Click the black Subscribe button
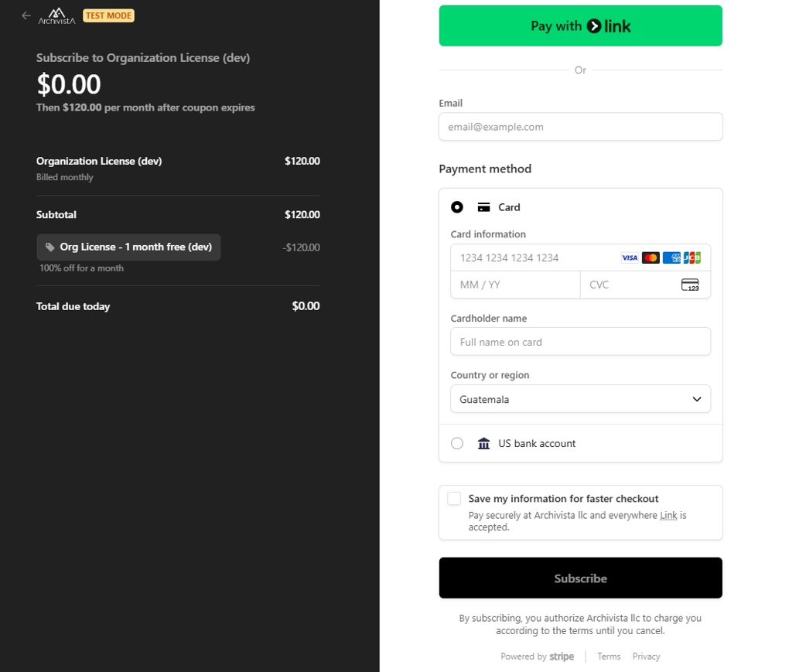 pyautogui.click(x=580, y=578)
